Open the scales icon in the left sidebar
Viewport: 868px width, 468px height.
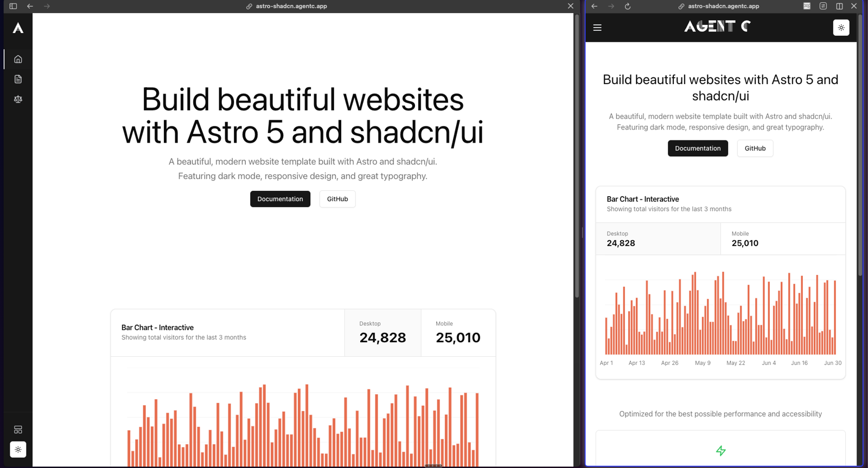point(18,99)
